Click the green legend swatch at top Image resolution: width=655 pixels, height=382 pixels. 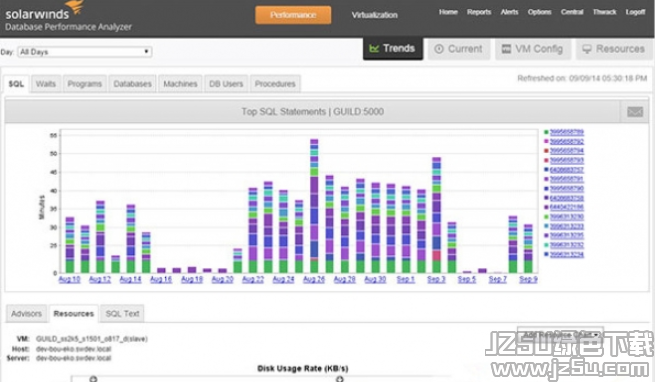pos(546,132)
